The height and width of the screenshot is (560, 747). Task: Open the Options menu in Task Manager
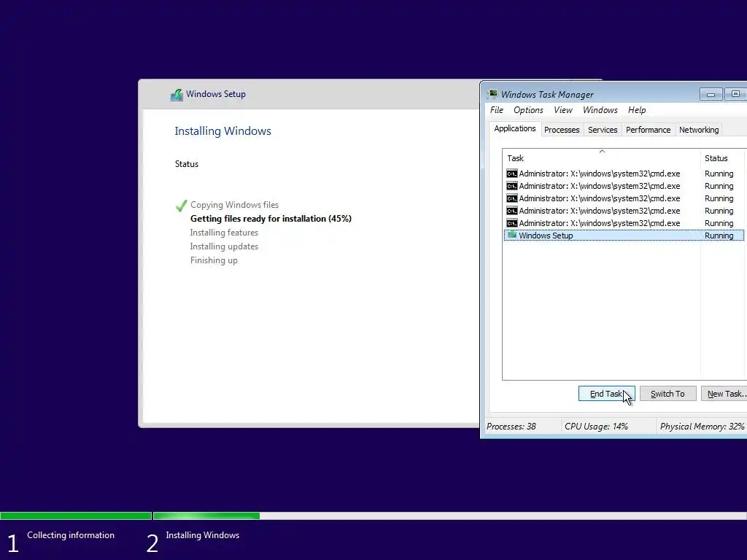point(528,110)
